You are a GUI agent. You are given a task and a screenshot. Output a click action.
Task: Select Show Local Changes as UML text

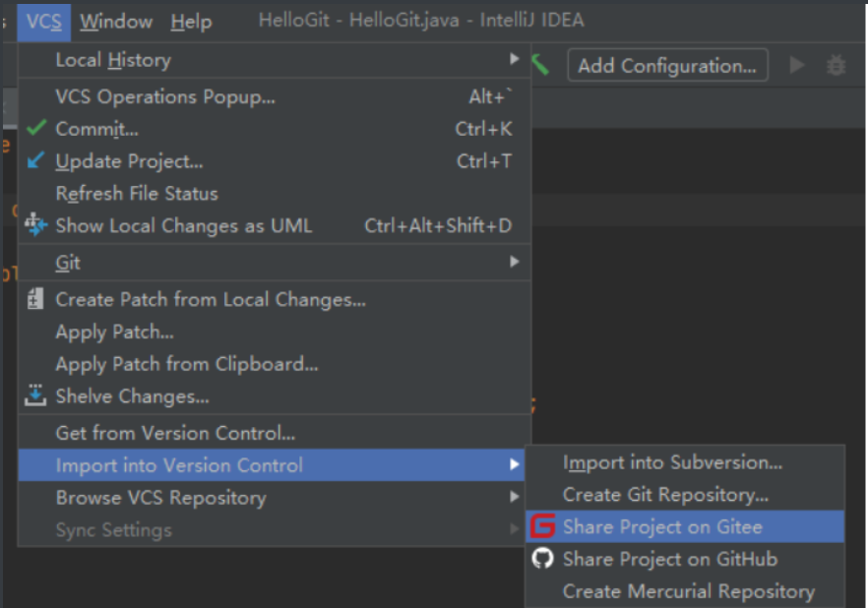pos(184,225)
